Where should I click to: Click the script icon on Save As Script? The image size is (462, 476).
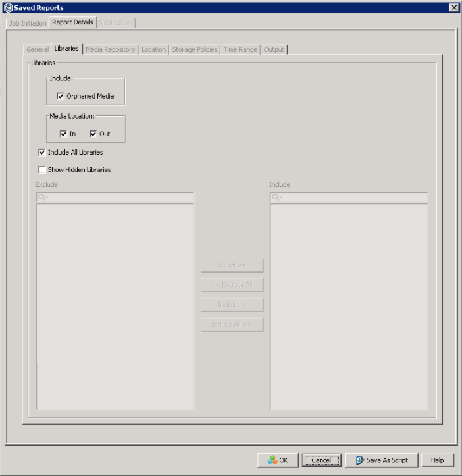(360, 460)
